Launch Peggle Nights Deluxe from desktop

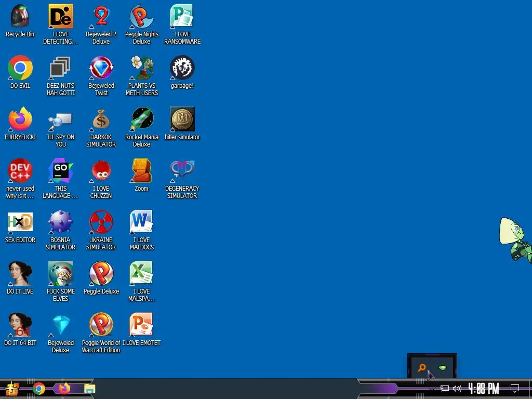141,16
